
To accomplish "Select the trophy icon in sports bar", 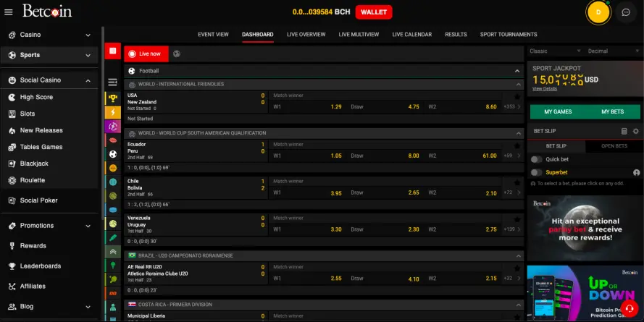I will [113, 98].
